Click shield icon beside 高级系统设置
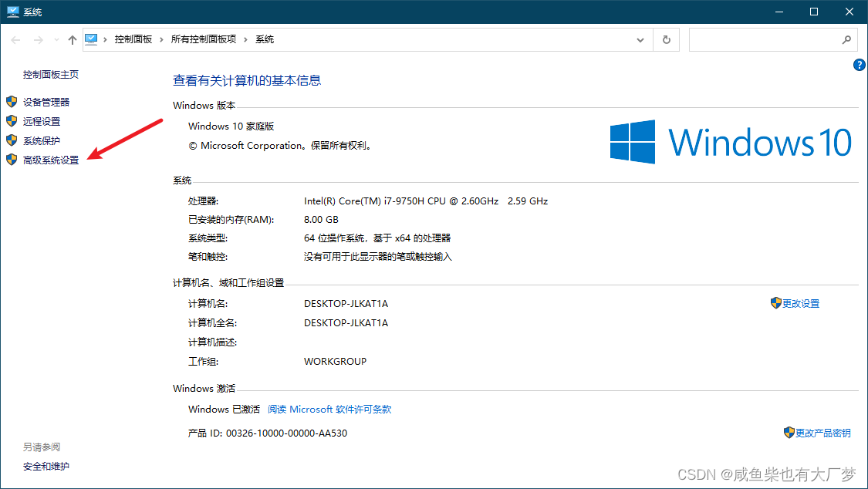This screenshot has width=868, height=489. pos(12,160)
